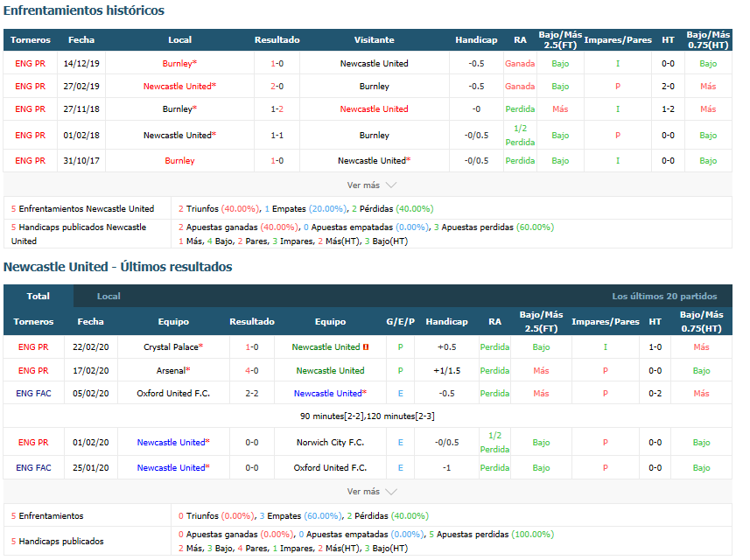Click handicap -1 on 25/01/20 row
The image size is (750, 560).
tap(446, 468)
